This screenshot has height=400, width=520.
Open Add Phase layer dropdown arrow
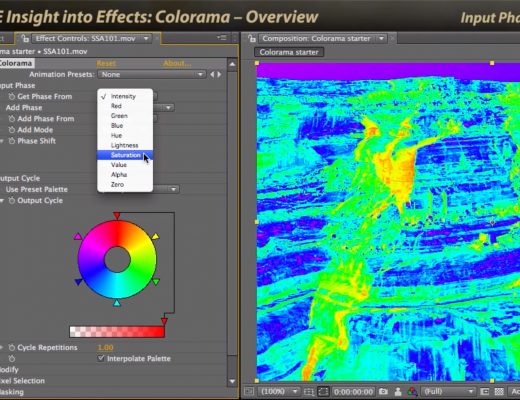[168, 108]
